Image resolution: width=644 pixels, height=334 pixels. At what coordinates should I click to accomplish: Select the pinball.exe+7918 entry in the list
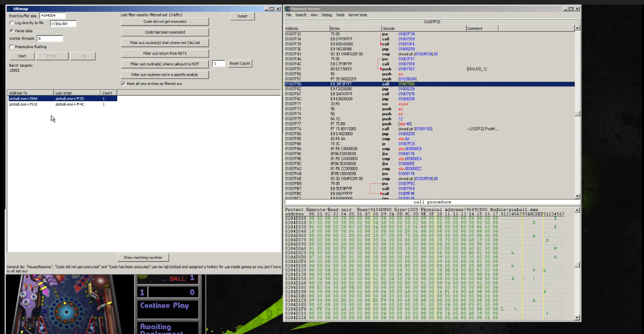click(24, 104)
